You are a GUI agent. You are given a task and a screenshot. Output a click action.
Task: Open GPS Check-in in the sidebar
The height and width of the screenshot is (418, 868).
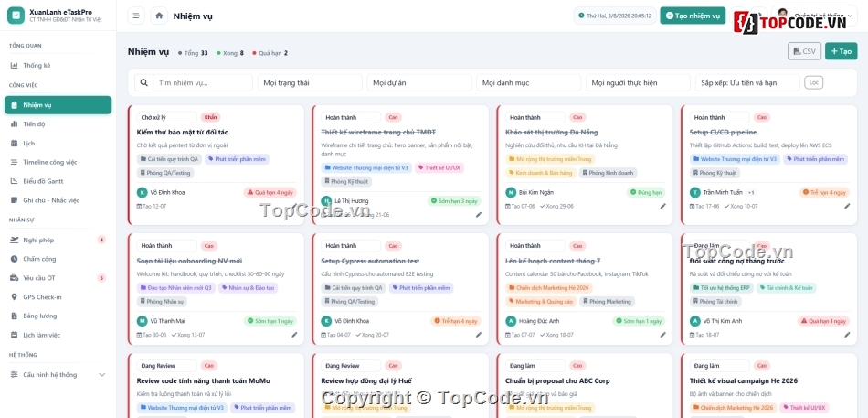[x=58, y=297]
